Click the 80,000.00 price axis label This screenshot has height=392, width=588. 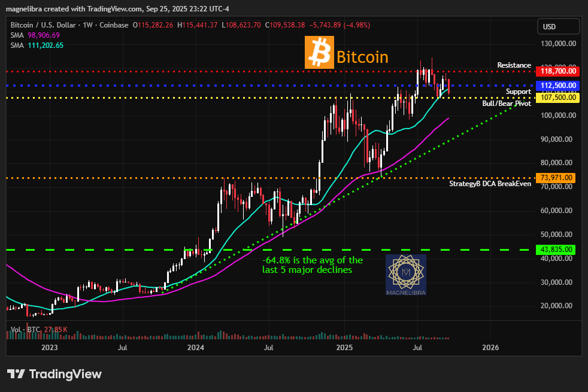click(x=556, y=163)
